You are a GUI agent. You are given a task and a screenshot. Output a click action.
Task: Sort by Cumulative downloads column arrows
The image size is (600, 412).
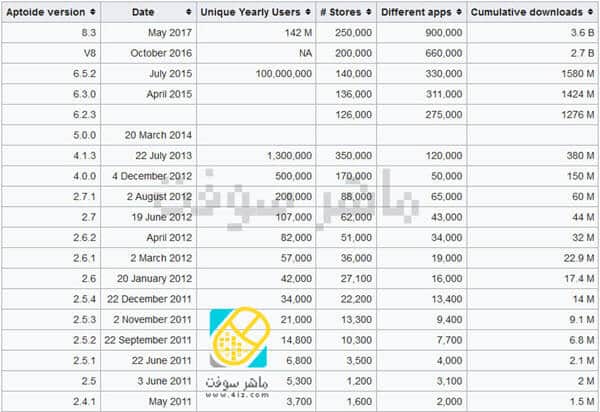click(590, 12)
